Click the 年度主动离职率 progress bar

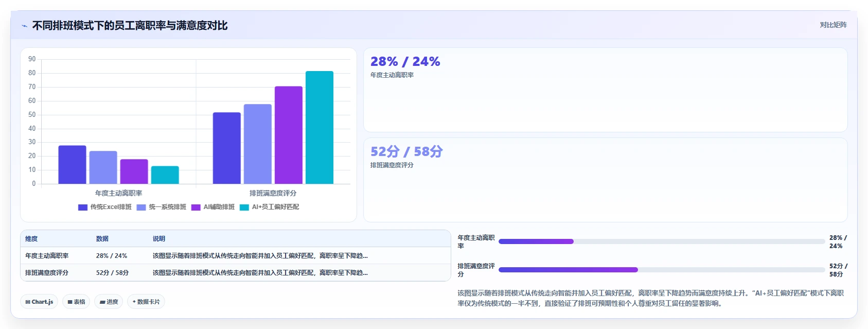click(x=662, y=241)
